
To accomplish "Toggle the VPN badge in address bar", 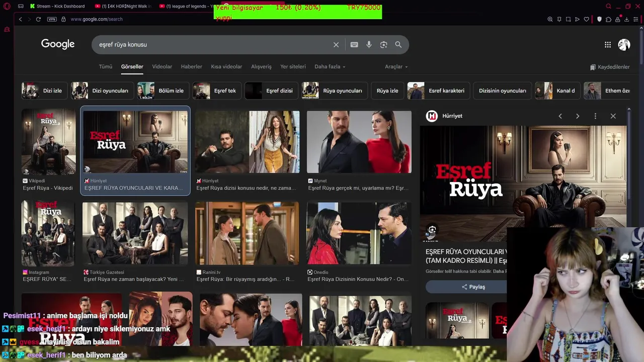I will point(52,19).
